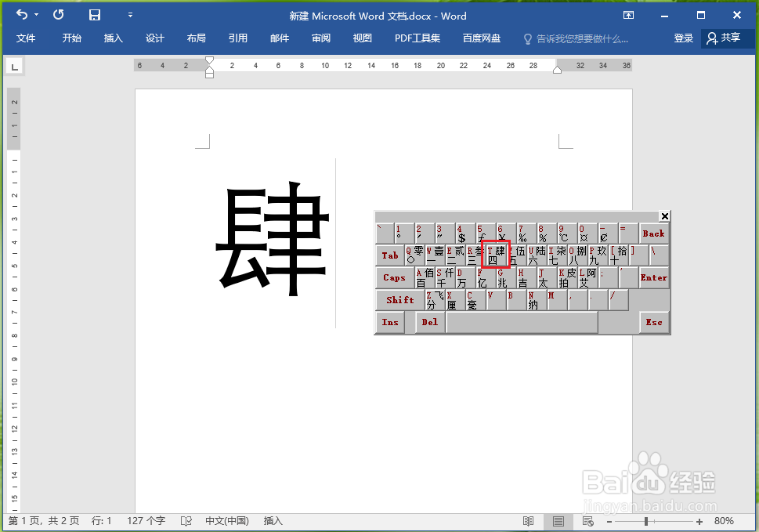Zoom out using the minus icon
The image size is (759, 532).
click(x=609, y=520)
